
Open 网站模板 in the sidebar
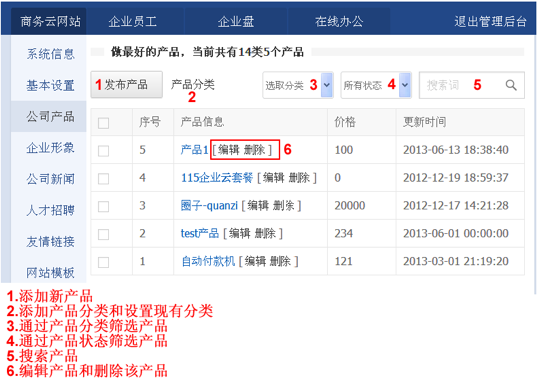click(50, 273)
